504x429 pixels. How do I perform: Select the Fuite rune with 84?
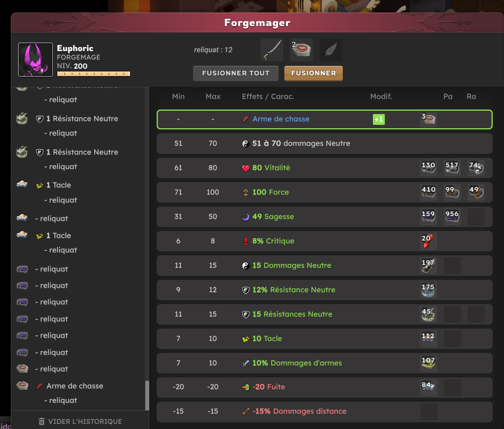tap(429, 386)
